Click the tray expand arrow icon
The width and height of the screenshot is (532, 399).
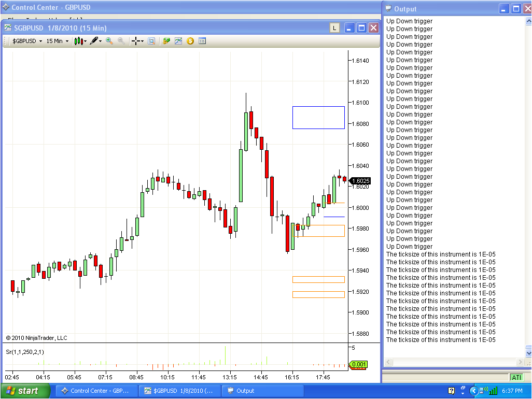pyautogui.click(x=473, y=391)
